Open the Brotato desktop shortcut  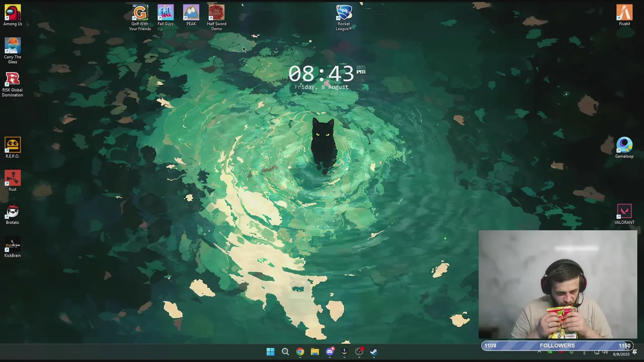(x=13, y=214)
